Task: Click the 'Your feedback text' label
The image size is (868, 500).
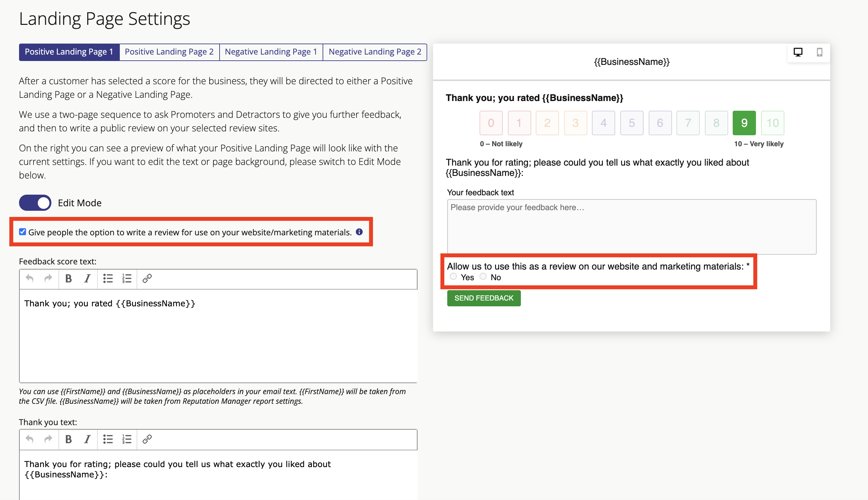Action: [x=480, y=193]
